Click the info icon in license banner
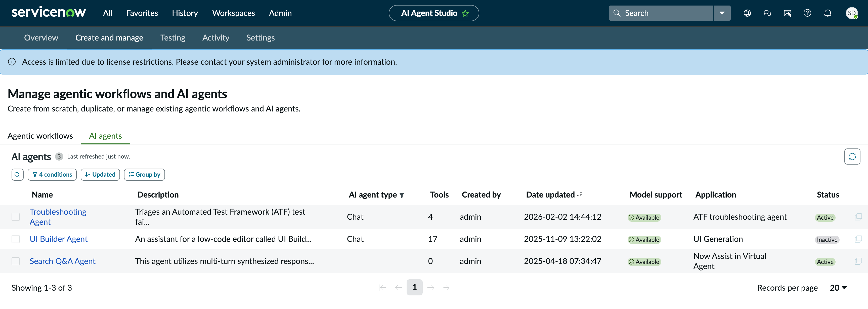 point(12,62)
